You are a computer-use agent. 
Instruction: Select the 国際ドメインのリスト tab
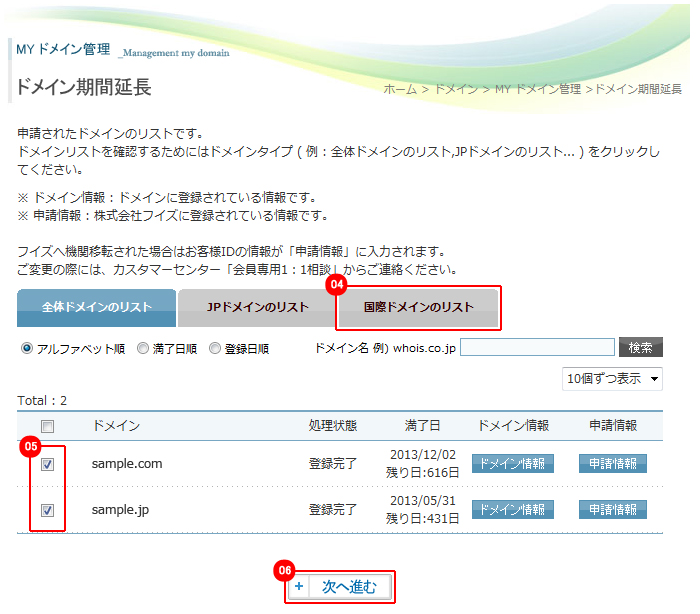[x=418, y=308]
